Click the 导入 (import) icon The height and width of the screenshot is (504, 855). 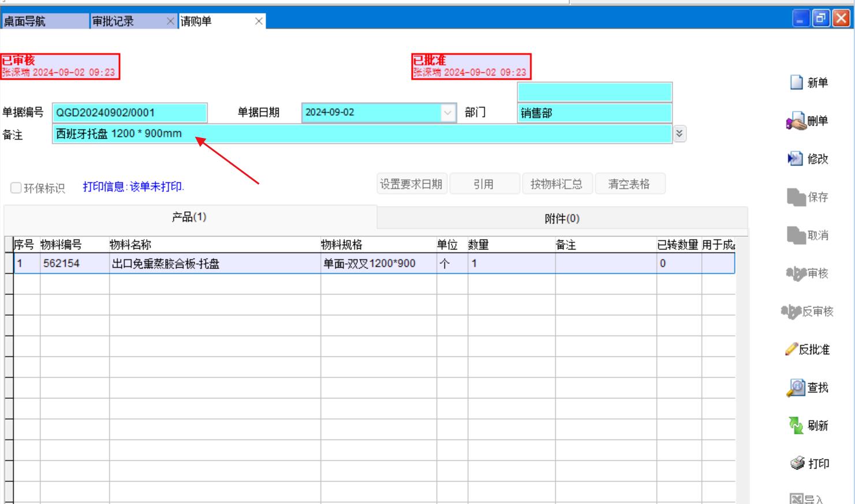pyautogui.click(x=796, y=499)
